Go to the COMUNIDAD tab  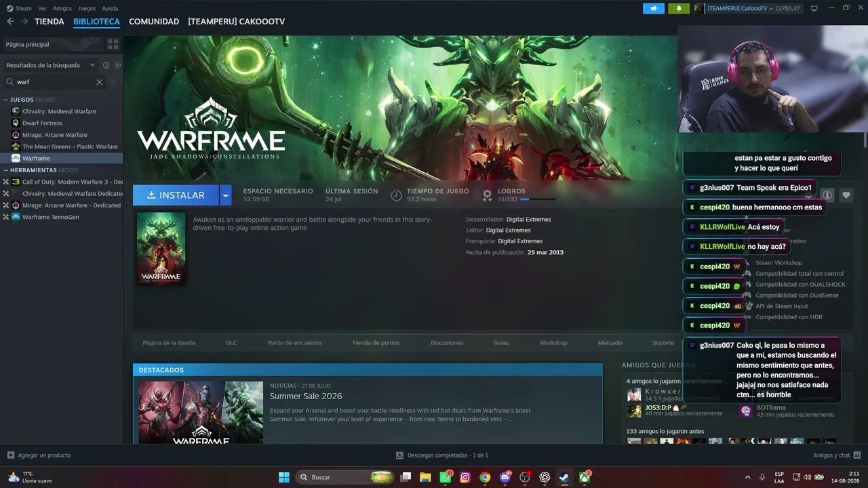coord(154,22)
